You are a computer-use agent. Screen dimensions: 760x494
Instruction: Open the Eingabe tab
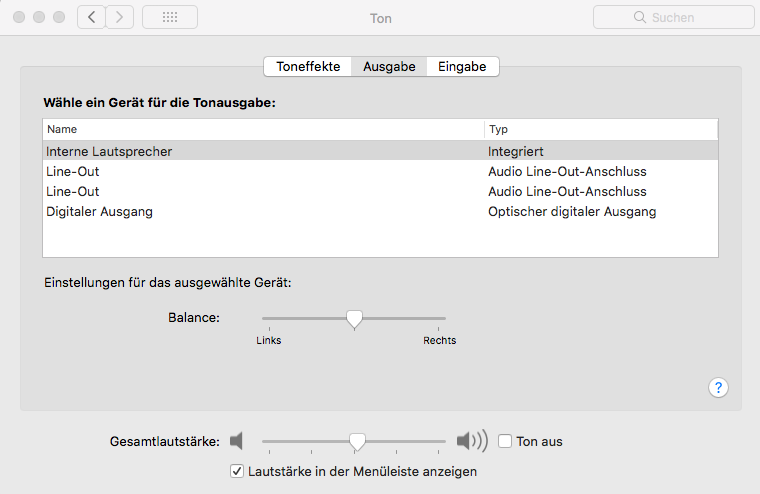(462, 67)
